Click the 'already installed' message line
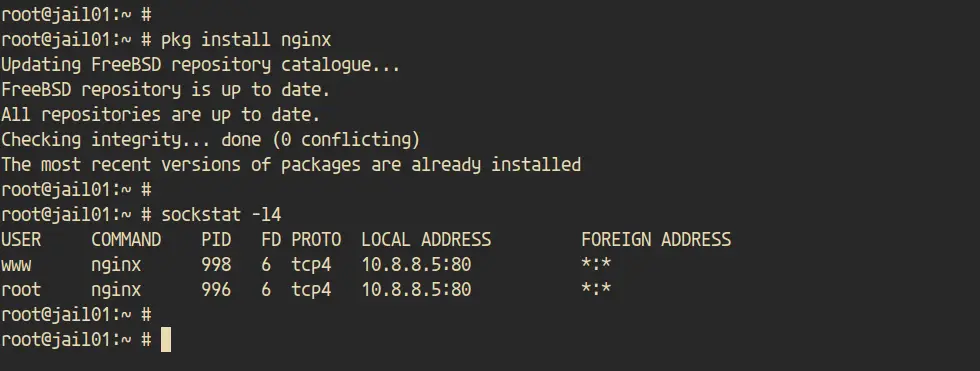The width and height of the screenshot is (980, 371). point(291,165)
